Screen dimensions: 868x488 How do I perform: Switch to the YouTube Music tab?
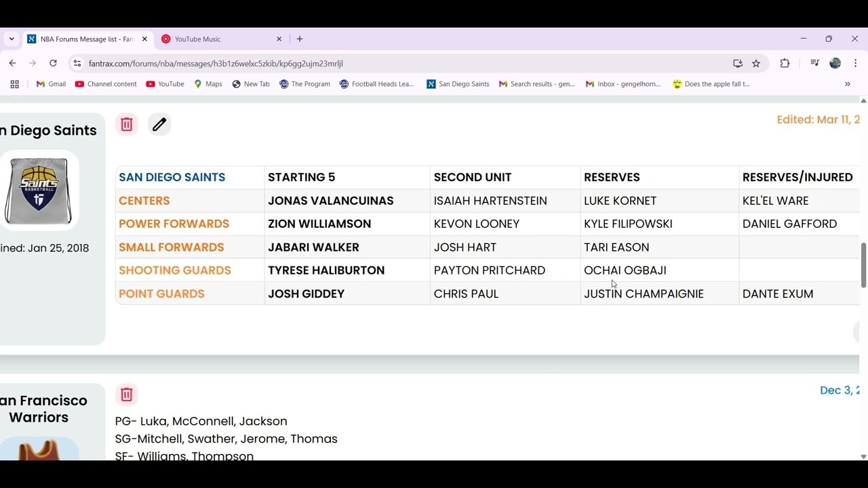point(222,39)
